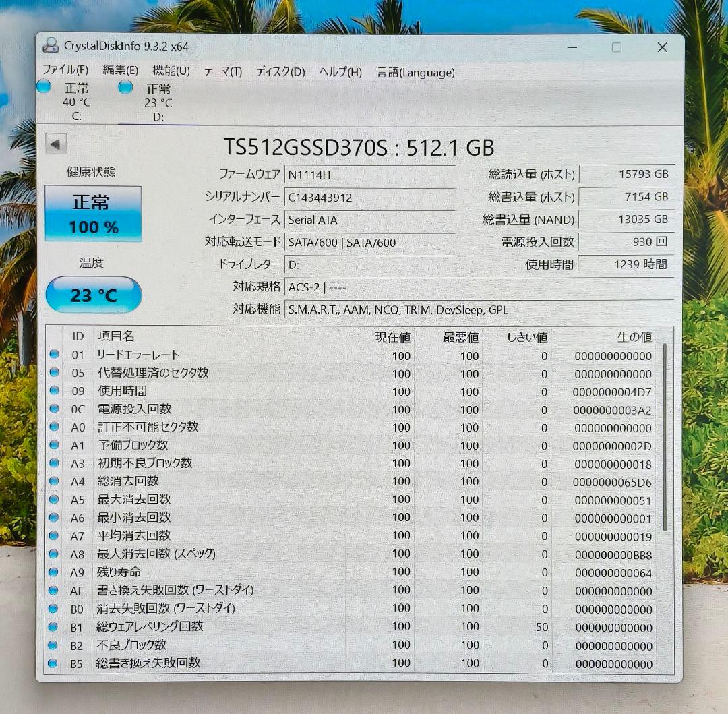Open the 機能(U) menu
The image size is (728, 714).
click(171, 71)
